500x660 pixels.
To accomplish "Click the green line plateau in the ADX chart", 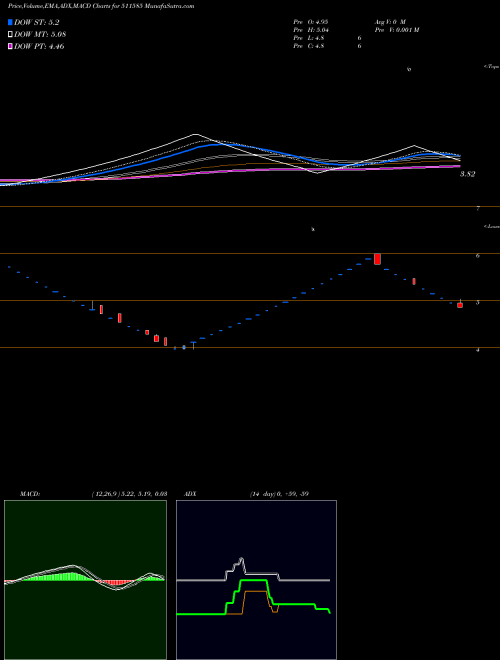I will click(x=254, y=580).
